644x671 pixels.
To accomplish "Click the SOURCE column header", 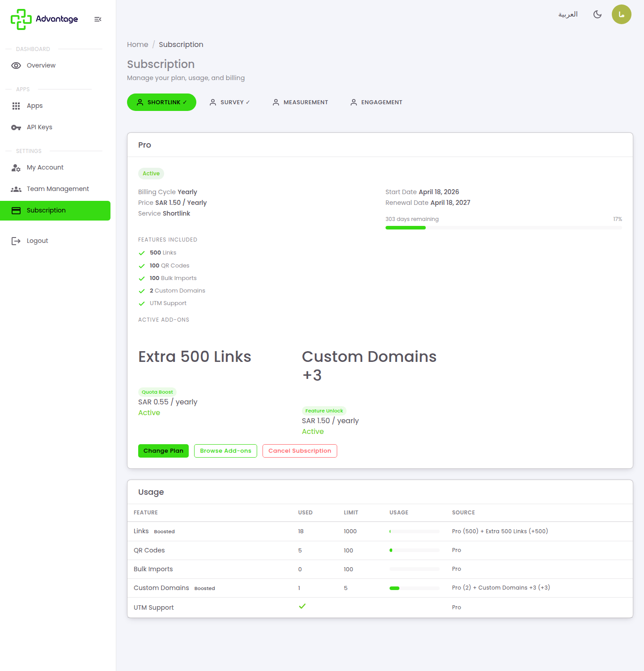I will coord(463,513).
